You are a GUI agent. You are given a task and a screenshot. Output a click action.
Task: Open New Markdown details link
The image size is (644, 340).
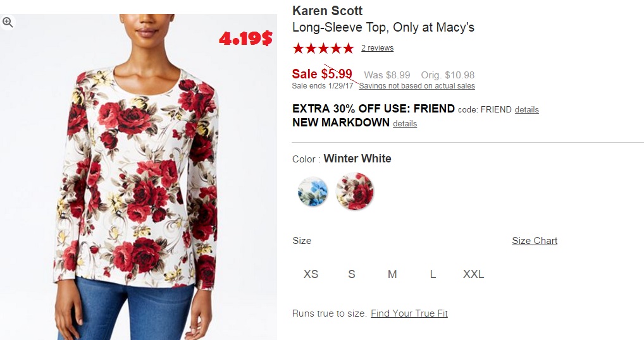(x=405, y=123)
